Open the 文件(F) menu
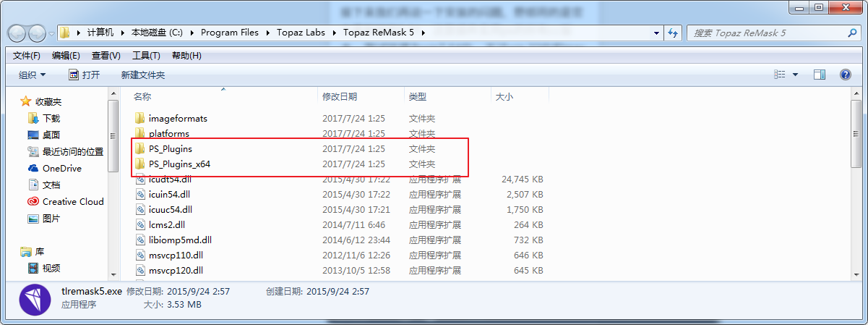 [x=27, y=56]
